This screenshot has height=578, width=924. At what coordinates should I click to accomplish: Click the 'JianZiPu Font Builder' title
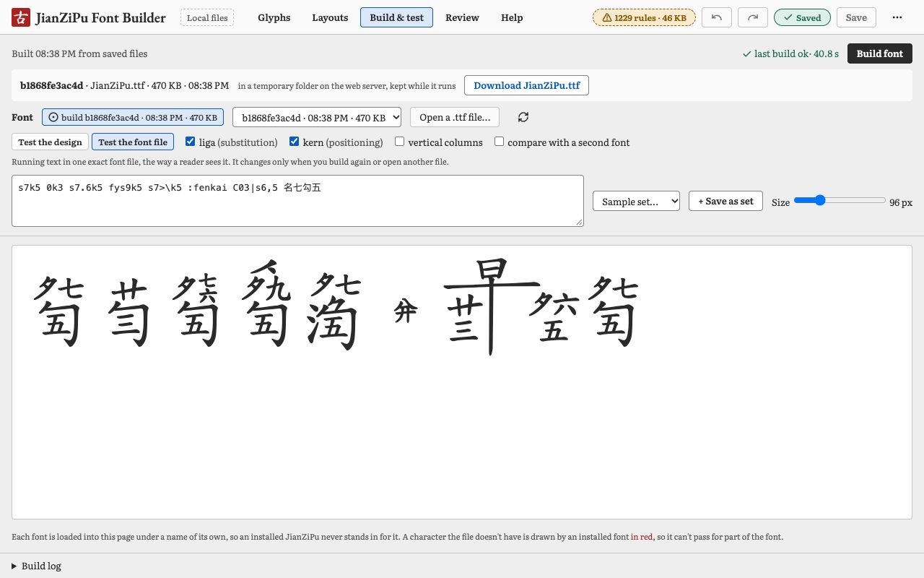coord(100,18)
